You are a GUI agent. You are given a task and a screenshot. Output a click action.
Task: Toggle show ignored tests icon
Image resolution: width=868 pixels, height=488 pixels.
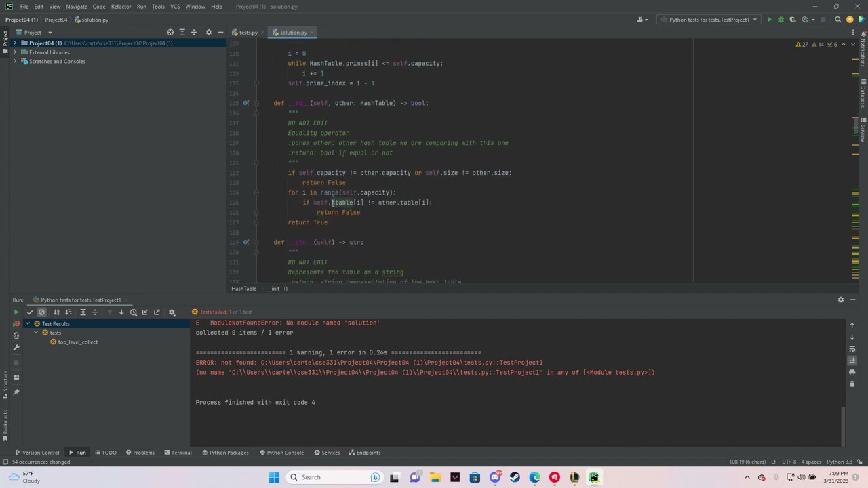coord(41,312)
